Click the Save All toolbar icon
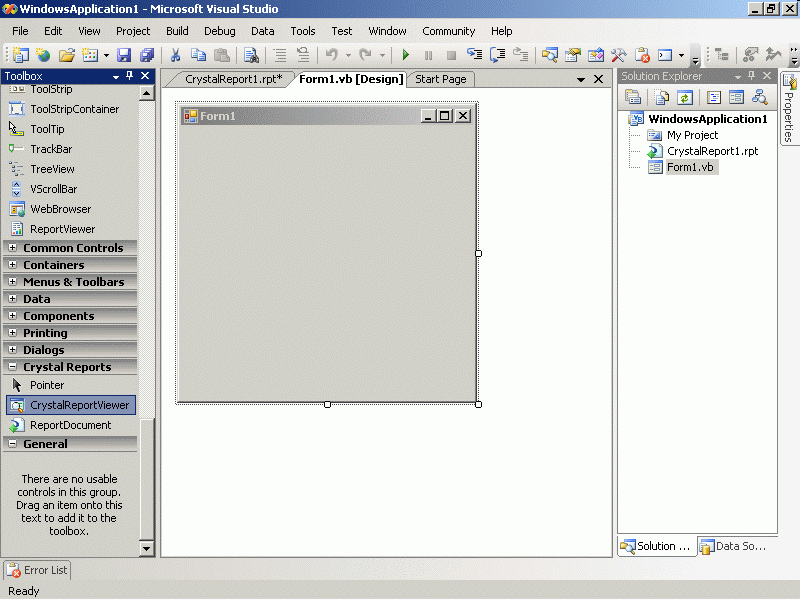The width and height of the screenshot is (800, 600). point(147,55)
